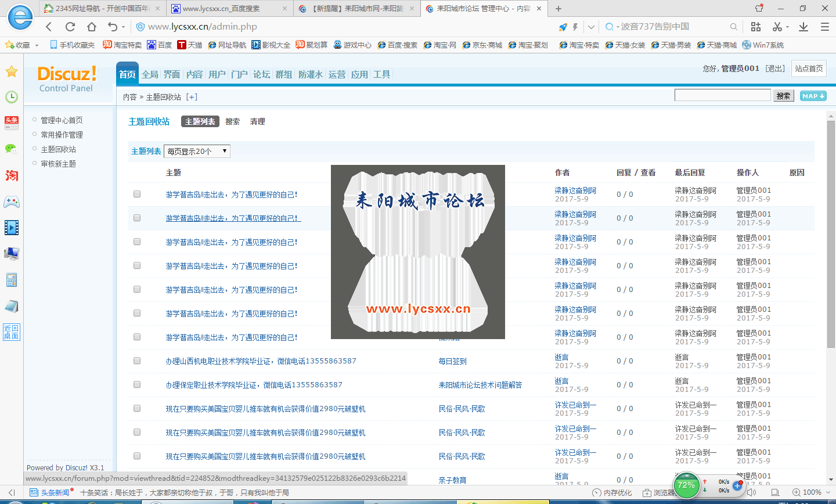This screenshot has width=836, height=504.
Task: Open the calculator sidebar icon
Action: [12, 280]
